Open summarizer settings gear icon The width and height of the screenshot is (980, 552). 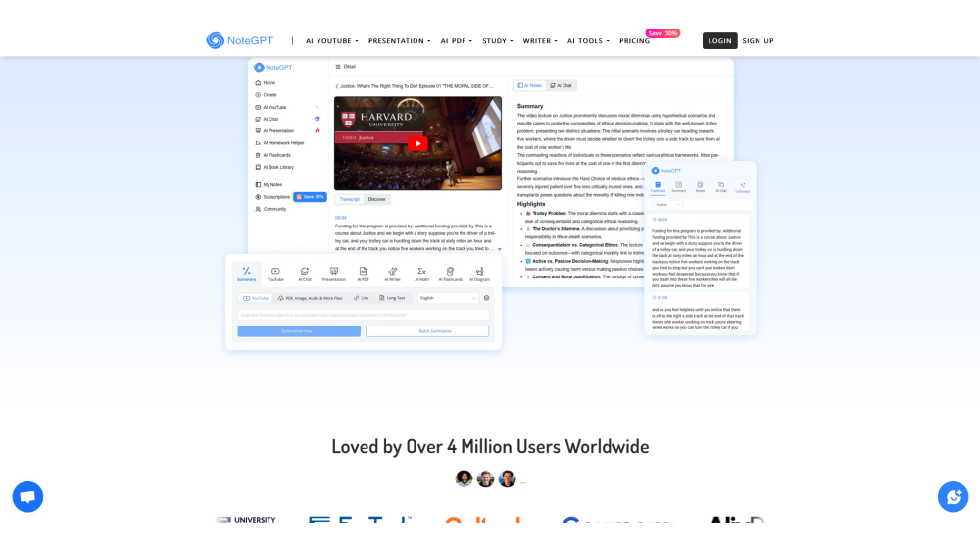(486, 298)
